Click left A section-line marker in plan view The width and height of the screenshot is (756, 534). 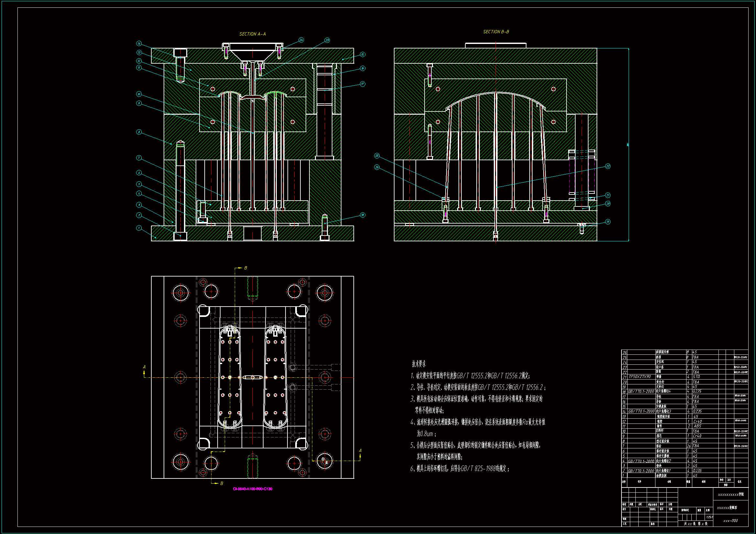[144, 367]
